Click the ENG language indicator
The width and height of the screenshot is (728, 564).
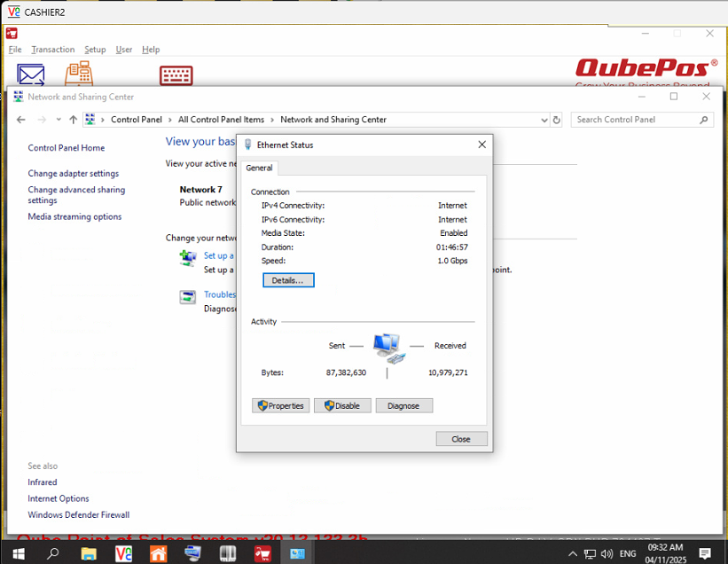click(628, 553)
